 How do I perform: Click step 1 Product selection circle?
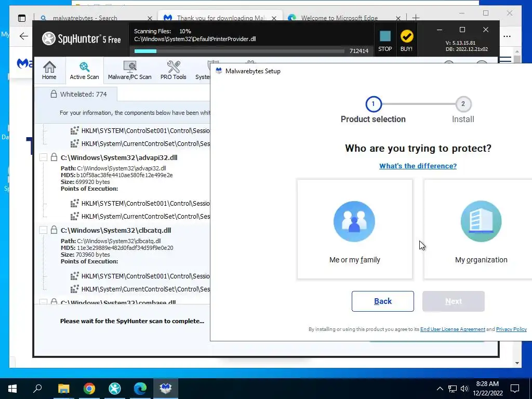point(373,104)
